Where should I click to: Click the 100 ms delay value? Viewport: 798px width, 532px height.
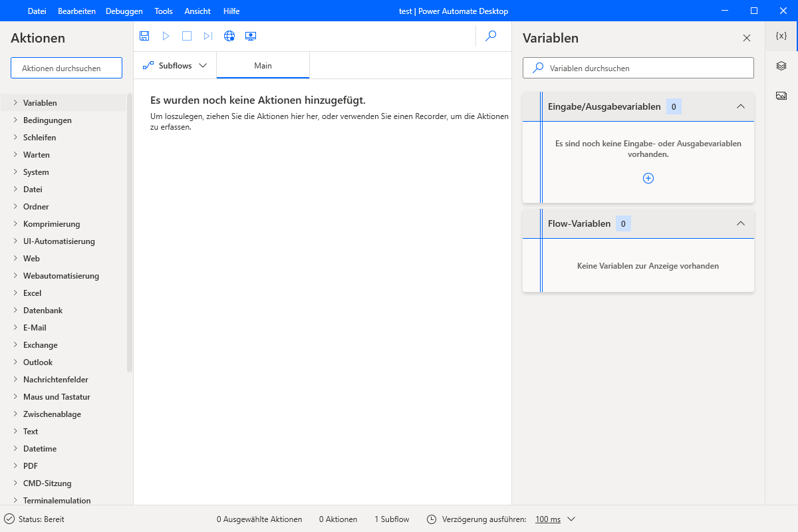click(x=548, y=519)
